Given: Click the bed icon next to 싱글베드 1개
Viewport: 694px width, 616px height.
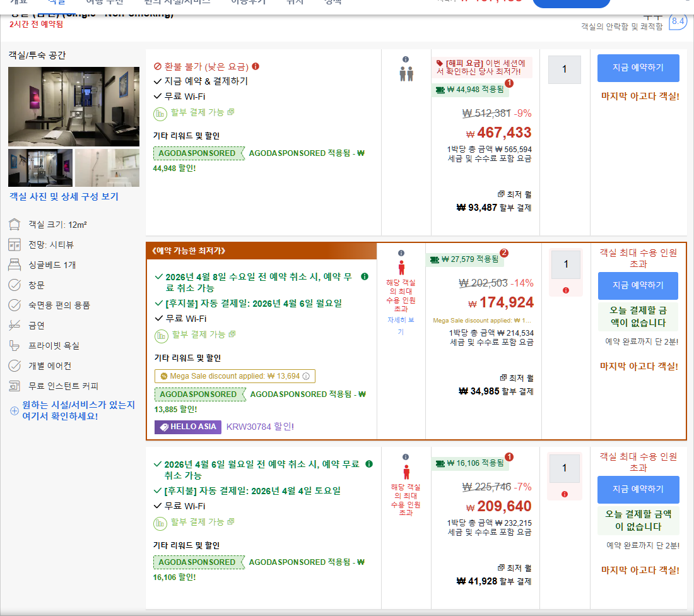Looking at the screenshot, I should pos(15,265).
